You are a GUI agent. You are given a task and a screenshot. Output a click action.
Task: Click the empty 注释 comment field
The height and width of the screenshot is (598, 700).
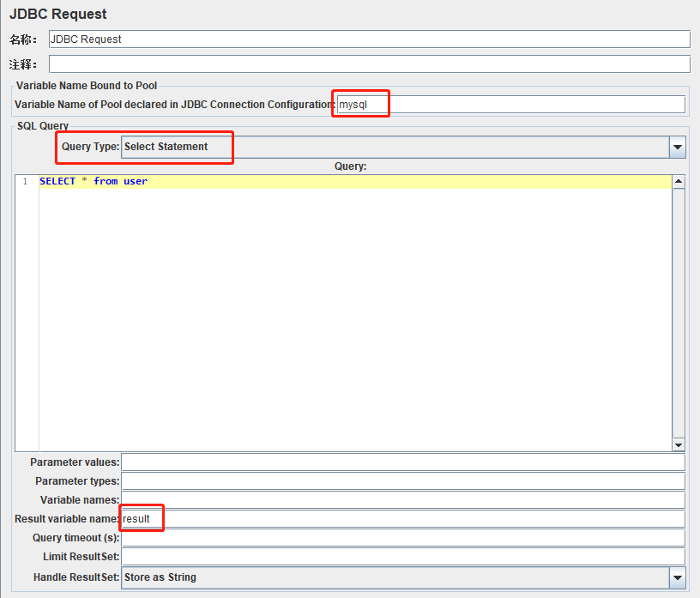tap(369, 64)
